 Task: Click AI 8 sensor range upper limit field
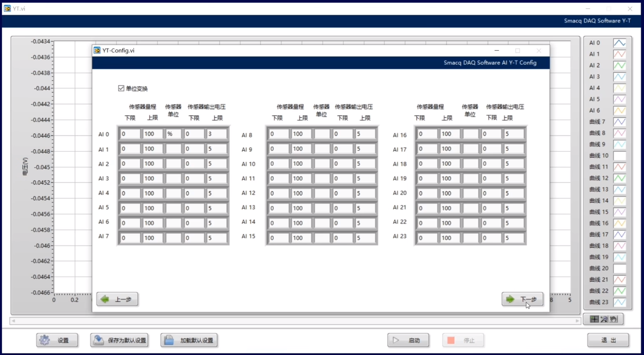coord(301,134)
